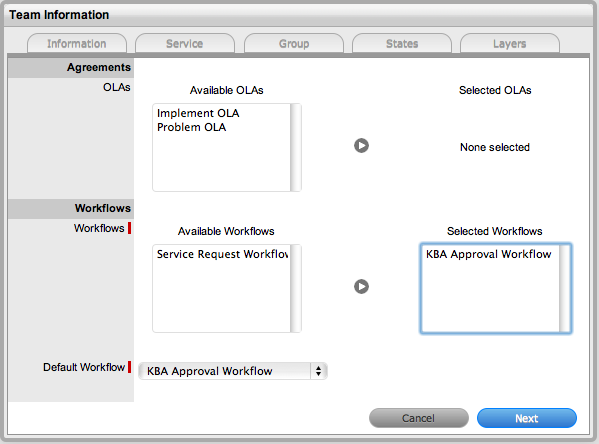Click the Available OLAs list scrollbar

click(295, 147)
